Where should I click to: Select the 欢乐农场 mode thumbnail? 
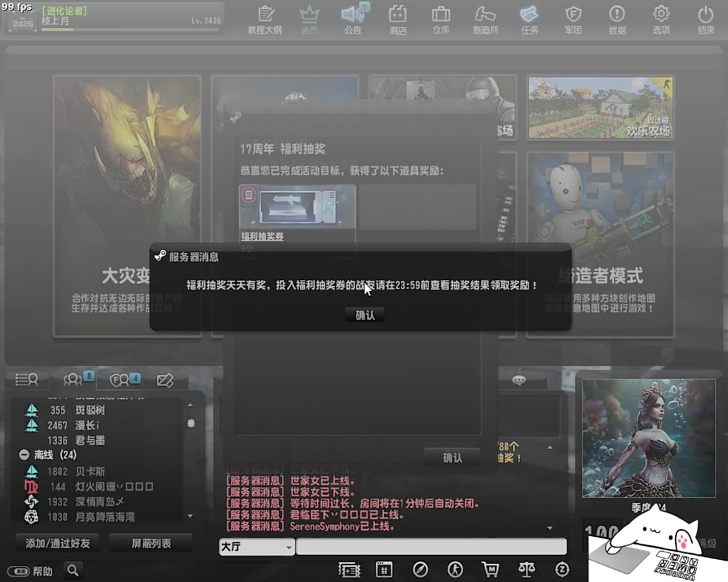600,108
